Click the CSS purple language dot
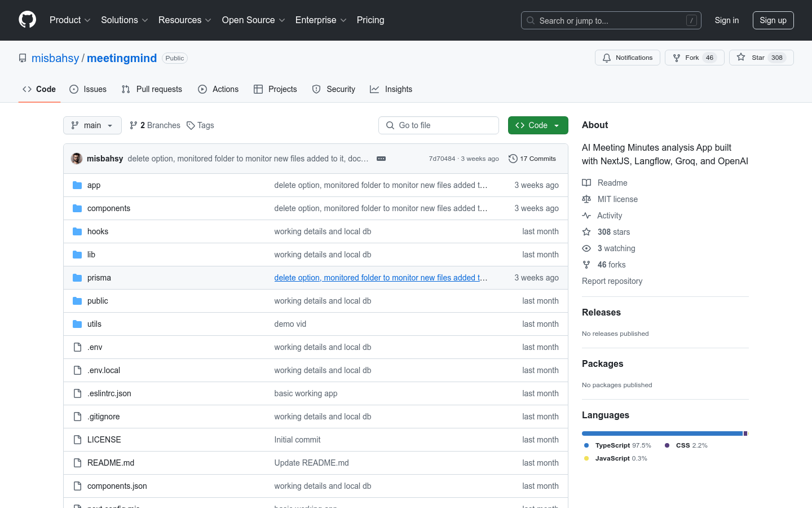The image size is (812, 508). pos(667,445)
